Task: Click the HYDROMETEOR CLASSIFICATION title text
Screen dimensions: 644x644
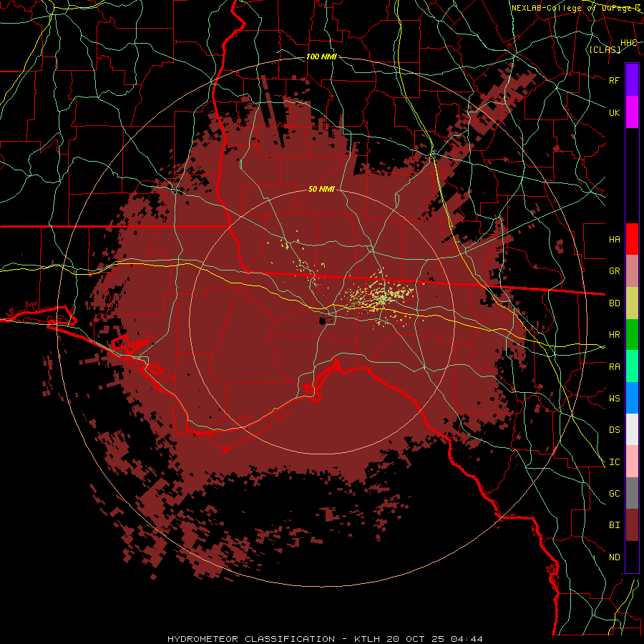Action: coord(251,639)
